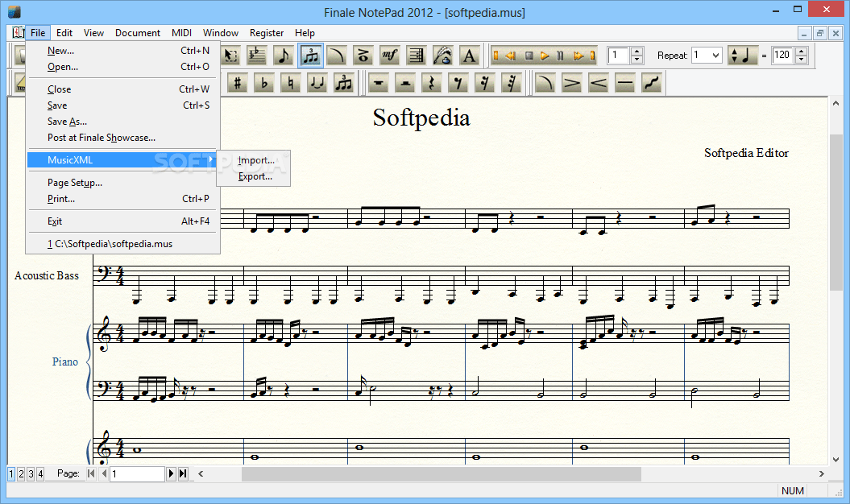The height and width of the screenshot is (504, 850).
Task: Select the accent articulation tool
Action: click(572, 82)
